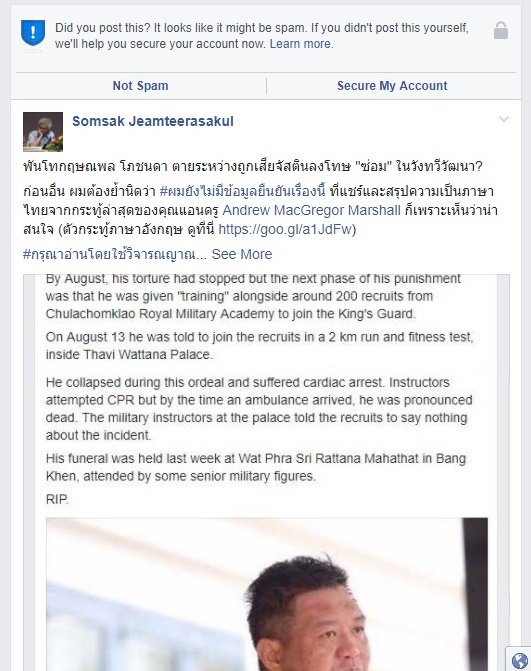The width and height of the screenshot is (531, 671).
Task: Visit the Andrew MacGregor Marshall profile link
Action: pos(311,210)
